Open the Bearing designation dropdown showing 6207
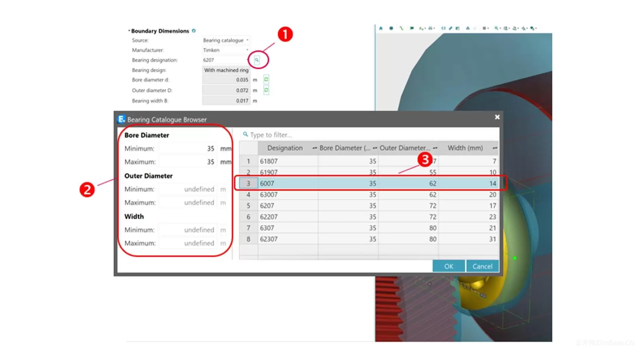This screenshot has width=644, height=362. pyautogui.click(x=226, y=60)
